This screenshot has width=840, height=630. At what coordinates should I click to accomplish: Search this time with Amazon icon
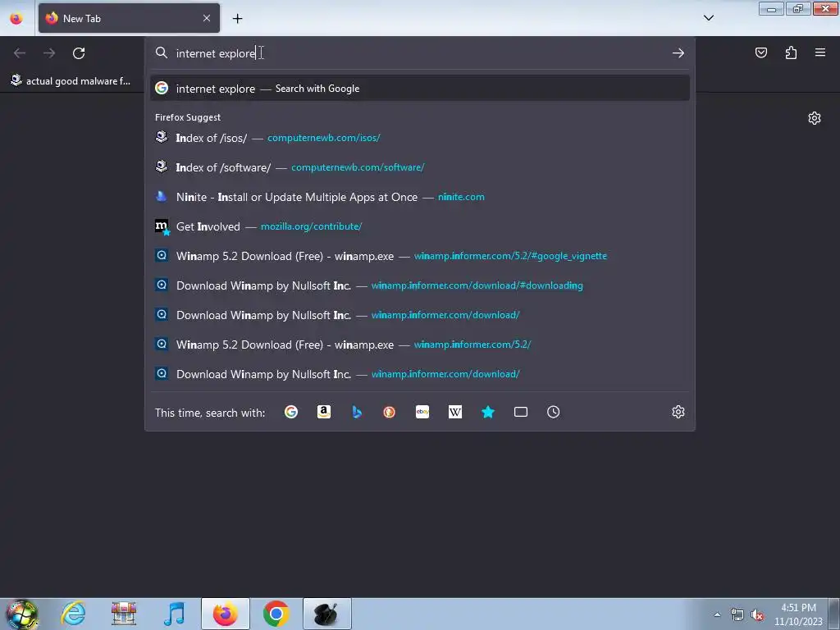(x=323, y=412)
